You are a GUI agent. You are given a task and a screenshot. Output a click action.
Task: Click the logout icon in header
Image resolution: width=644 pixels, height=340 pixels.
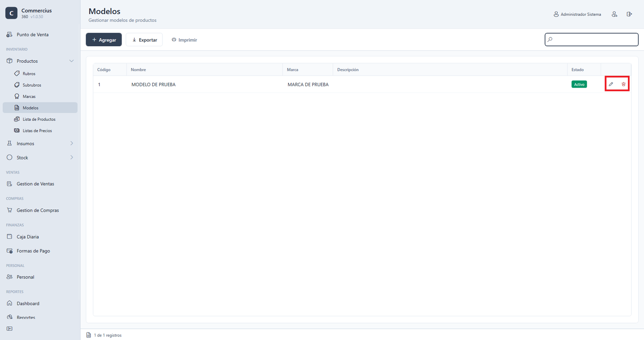click(x=629, y=14)
